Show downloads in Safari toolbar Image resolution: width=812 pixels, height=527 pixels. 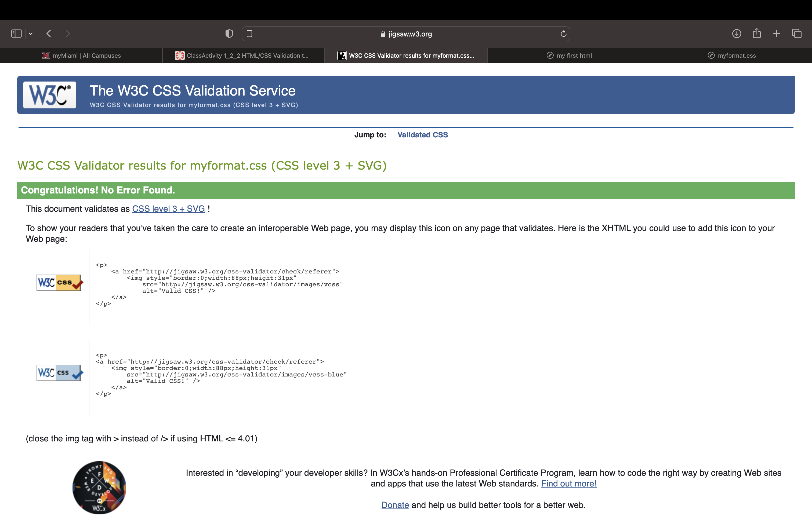[x=737, y=33]
